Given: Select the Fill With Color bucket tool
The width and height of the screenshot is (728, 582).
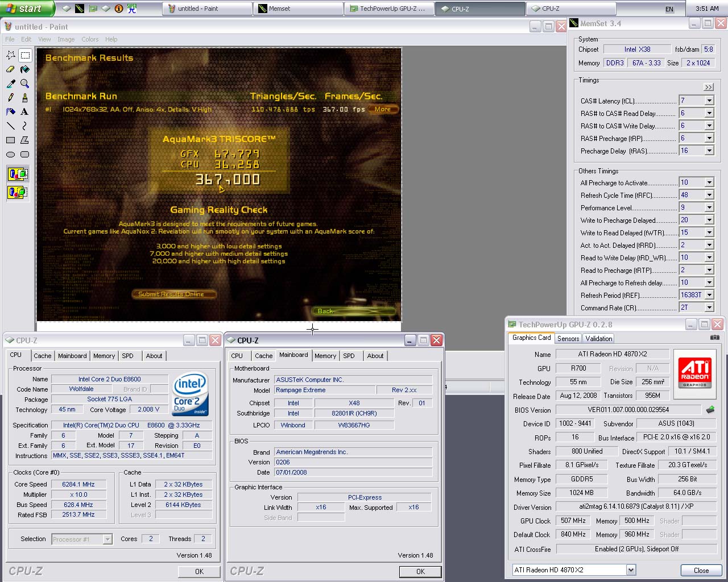Looking at the screenshot, I should [x=25, y=69].
